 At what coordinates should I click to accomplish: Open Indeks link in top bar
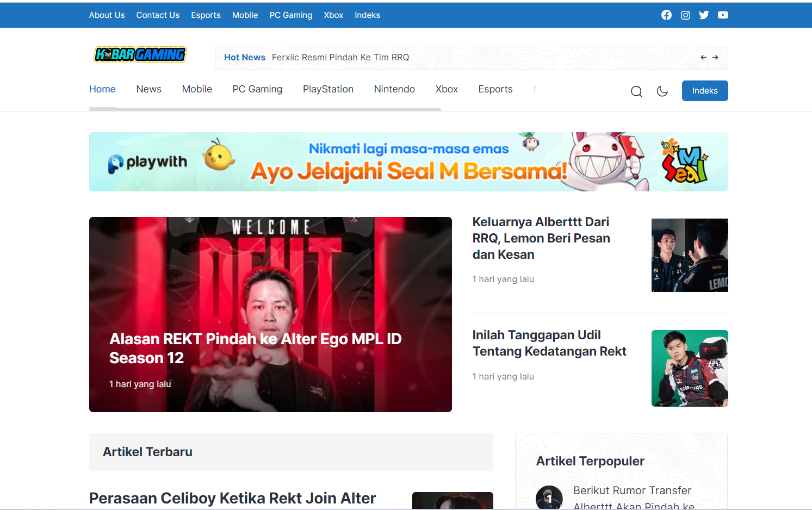point(367,15)
